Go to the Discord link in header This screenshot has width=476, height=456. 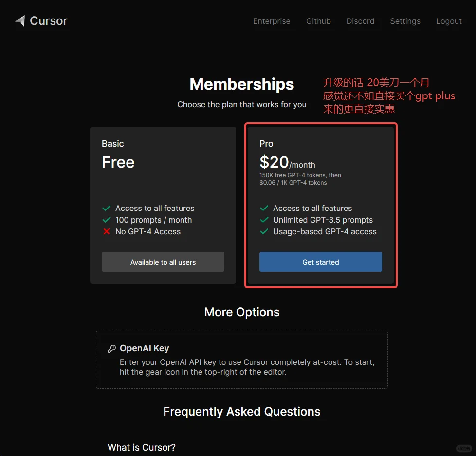(360, 21)
